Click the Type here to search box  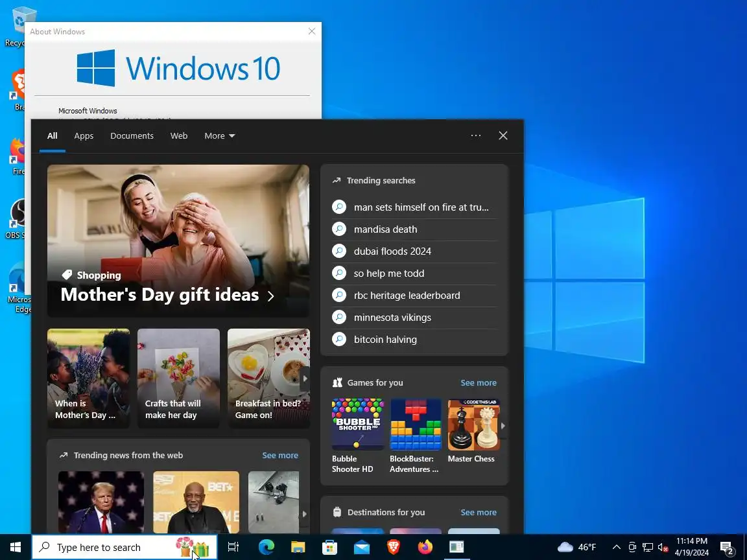coord(124,547)
